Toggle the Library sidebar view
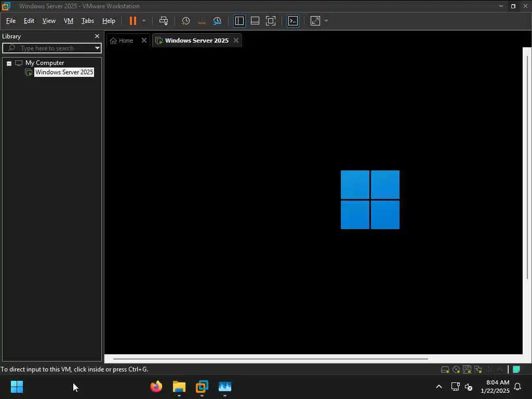 click(239, 21)
